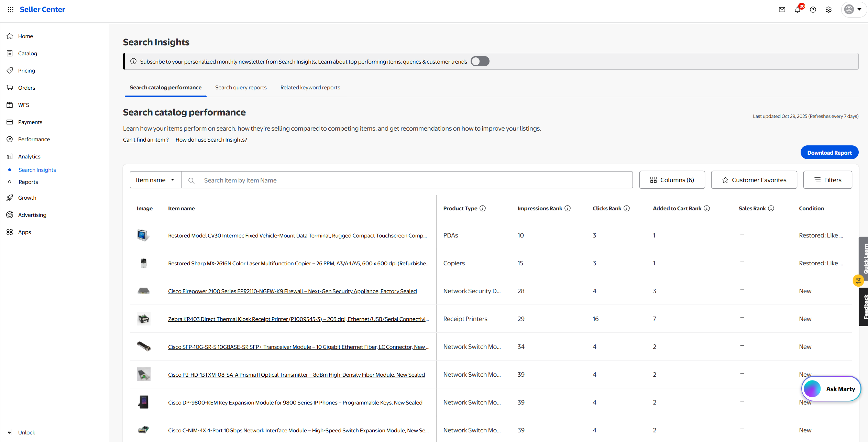Open the notifications bell icon

tap(798, 10)
